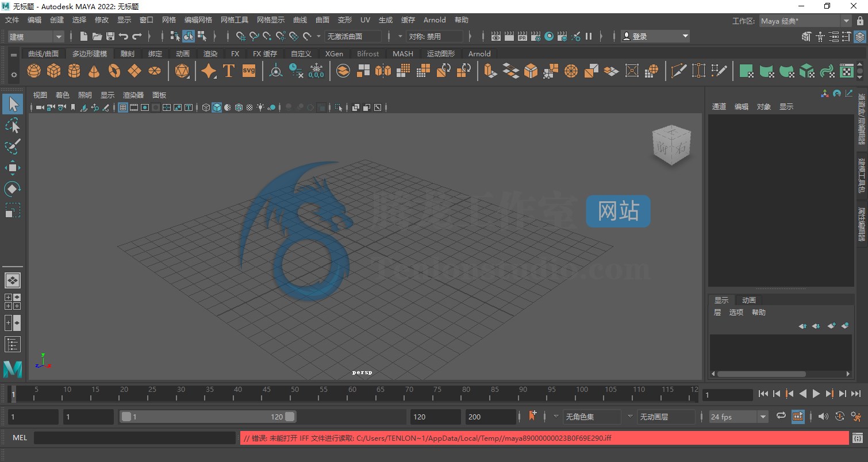The height and width of the screenshot is (462, 868).
Task: Select the Scale tool in the toolbox
Action: [x=12, y=210]
